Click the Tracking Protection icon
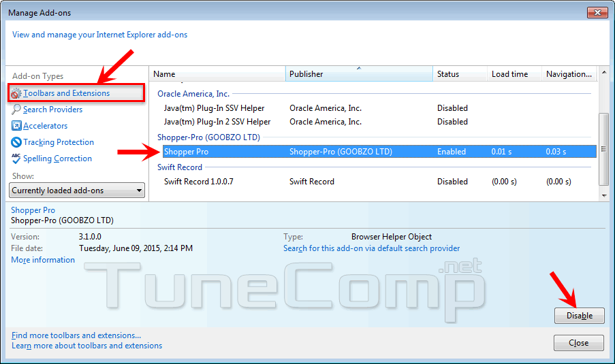 click(x=16, y=142)
